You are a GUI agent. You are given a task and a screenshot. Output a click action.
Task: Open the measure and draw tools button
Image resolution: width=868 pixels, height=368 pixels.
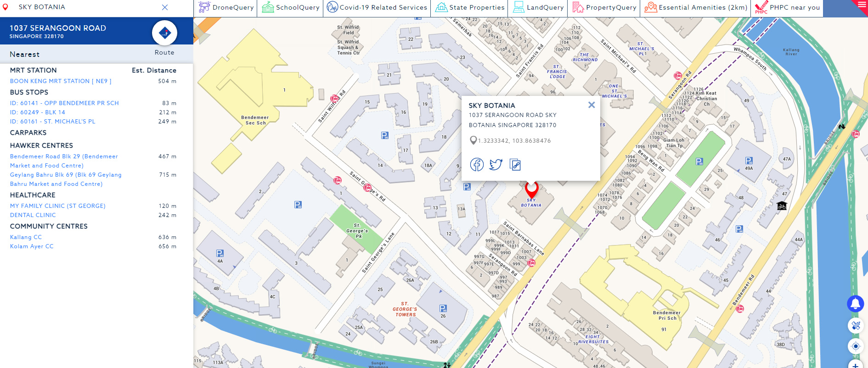pyautogui.click(x=855, y=325)
